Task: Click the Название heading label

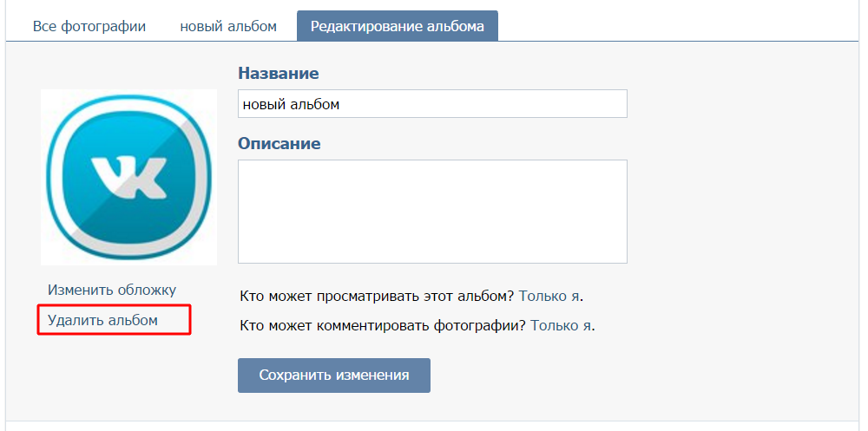Action: 278,74
